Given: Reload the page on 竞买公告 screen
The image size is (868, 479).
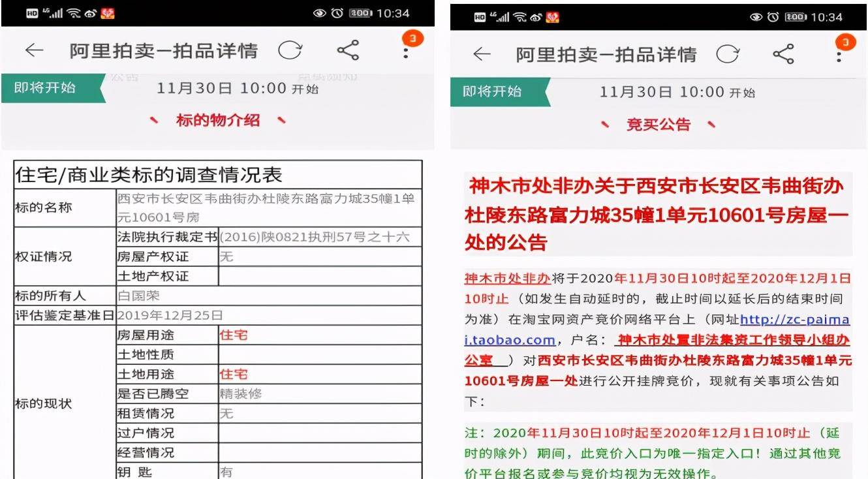Looking at the screenshot, I should pyautogui.click(x=728, y=54).
